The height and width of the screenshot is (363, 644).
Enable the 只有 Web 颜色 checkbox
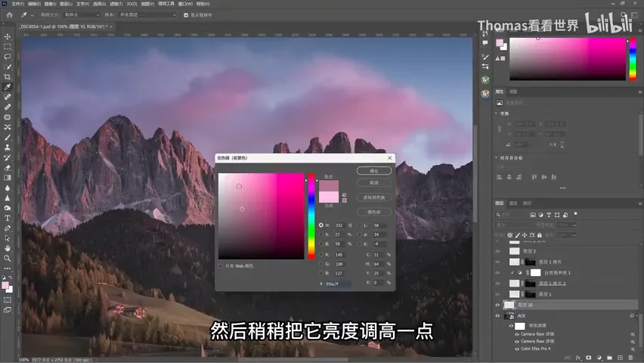coord(221,266)
